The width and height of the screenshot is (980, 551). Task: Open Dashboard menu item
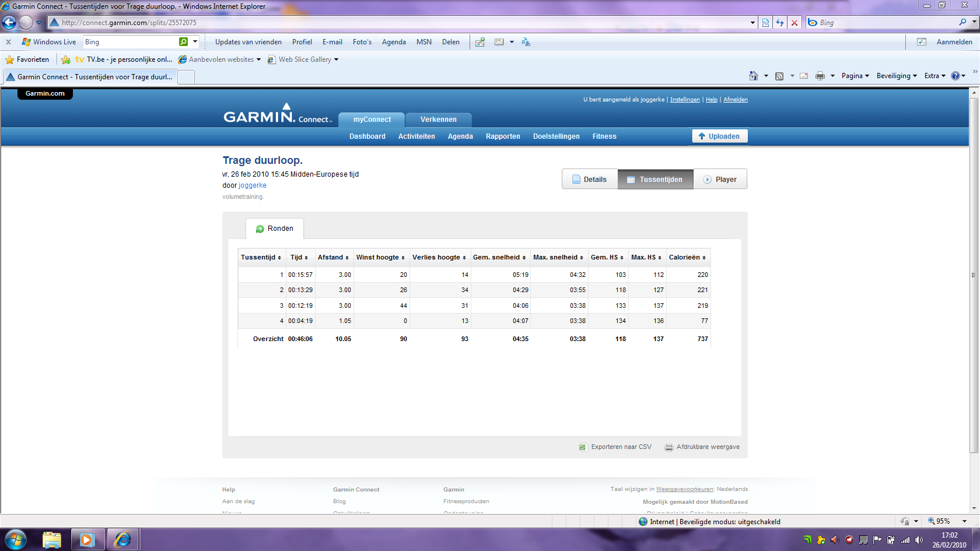(367, 136)
